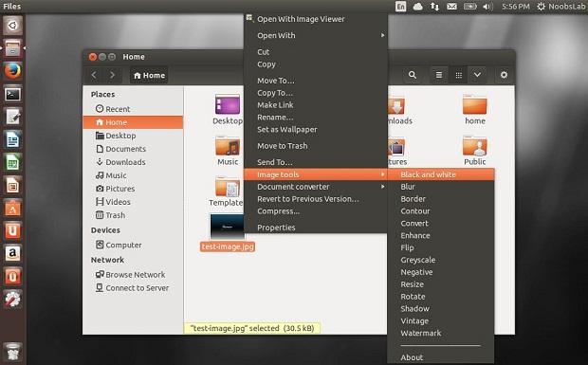Choose Set as Wallpaper

(316, 130)
